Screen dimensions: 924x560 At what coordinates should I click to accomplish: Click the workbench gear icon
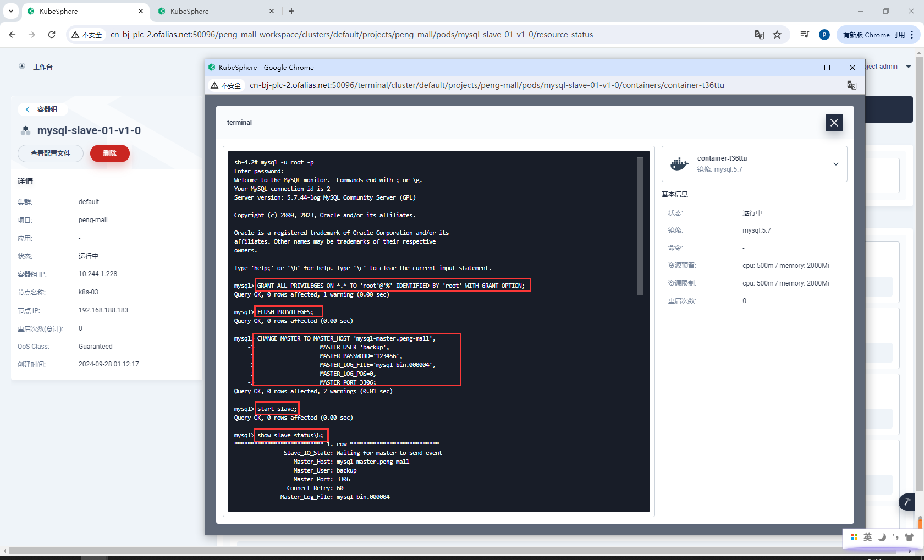pyautogui.click(x=22, y=66)
